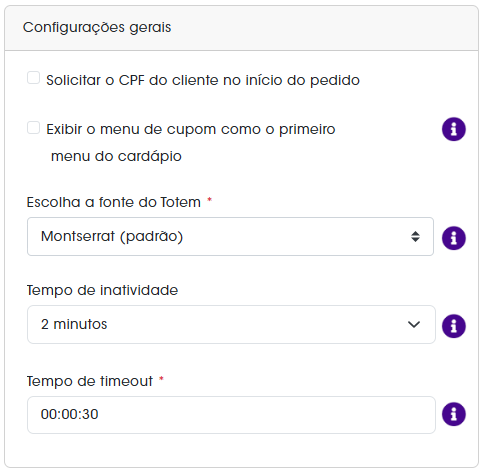Click the label text Exibir o menu de cupom
The width and height of the screenshot is (483, 474).
191,143
